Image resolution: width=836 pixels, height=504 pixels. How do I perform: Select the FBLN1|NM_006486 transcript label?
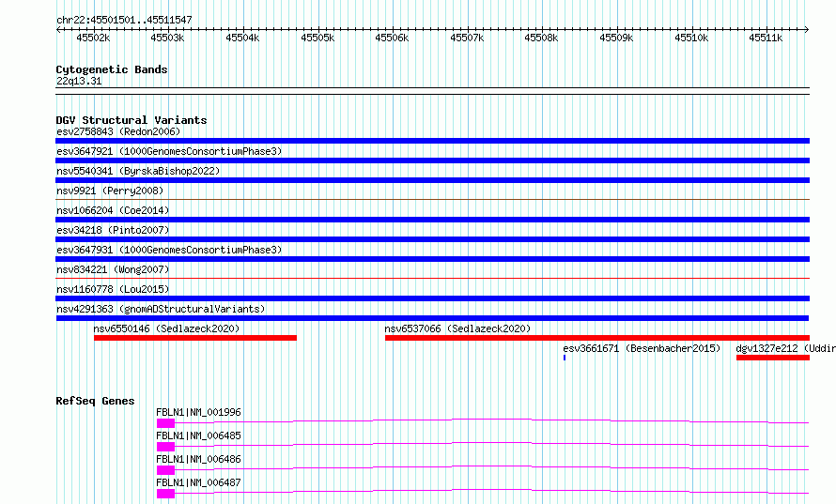point(198,459)
